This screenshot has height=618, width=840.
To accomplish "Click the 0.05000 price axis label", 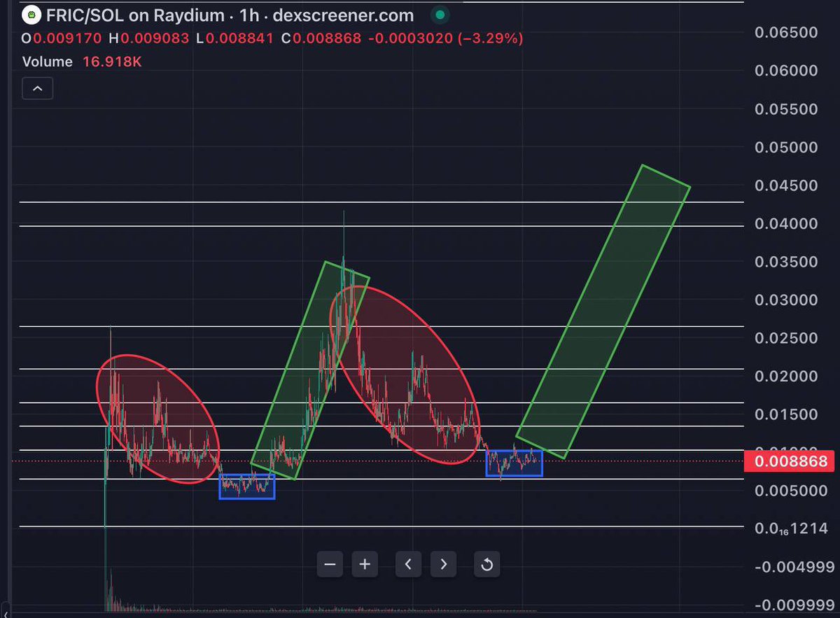I will (x=787, y=147).
